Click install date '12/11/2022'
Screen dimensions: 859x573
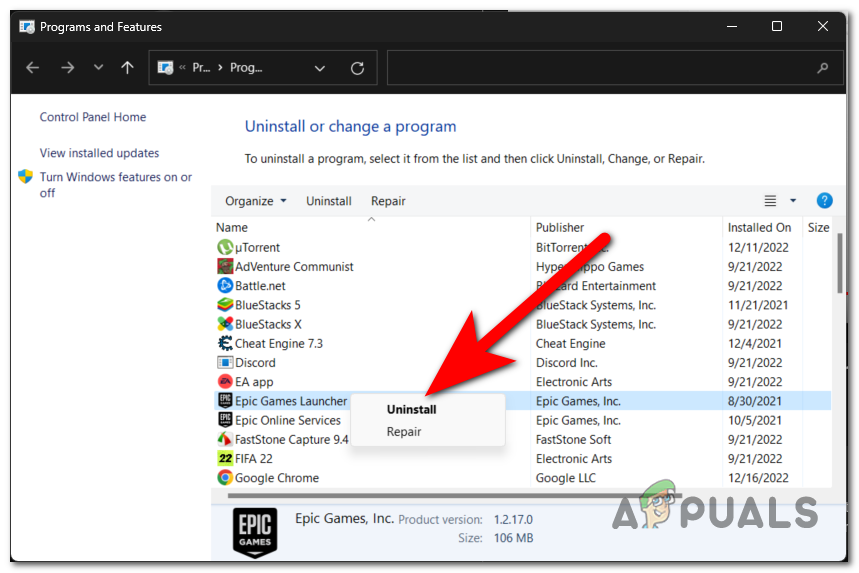tap(758, 248)
